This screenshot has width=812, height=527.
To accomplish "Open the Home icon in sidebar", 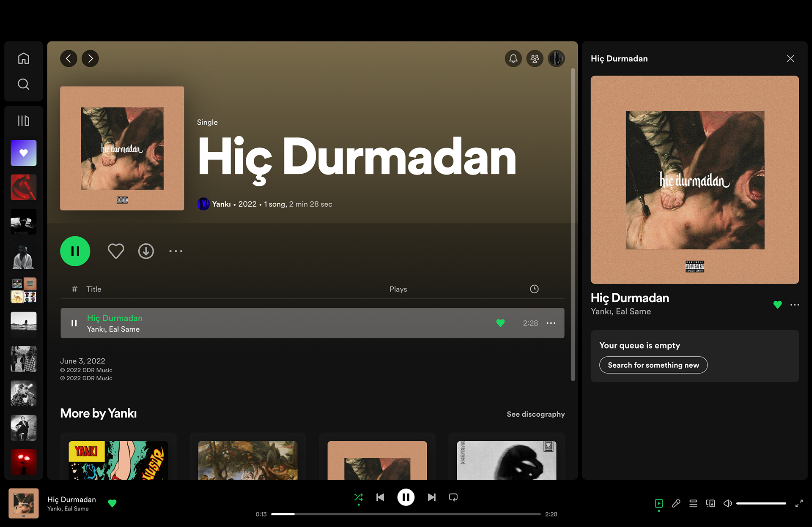I will (24, 58).
